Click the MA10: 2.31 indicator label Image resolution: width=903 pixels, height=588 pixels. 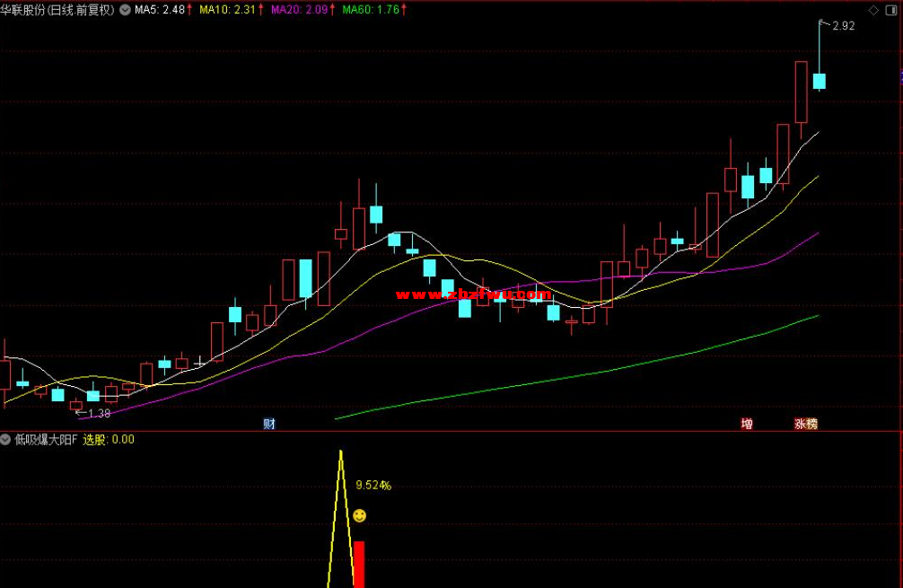click(227, 10)
